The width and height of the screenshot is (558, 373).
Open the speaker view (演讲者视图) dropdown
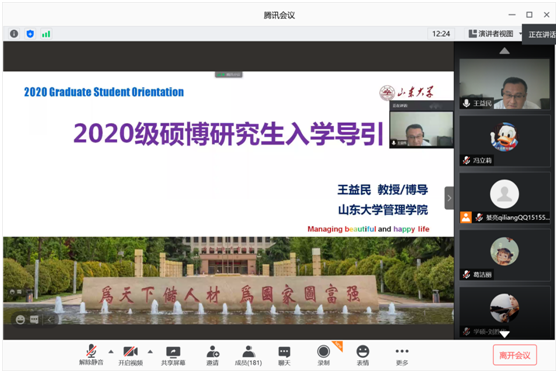pos(495,34)
